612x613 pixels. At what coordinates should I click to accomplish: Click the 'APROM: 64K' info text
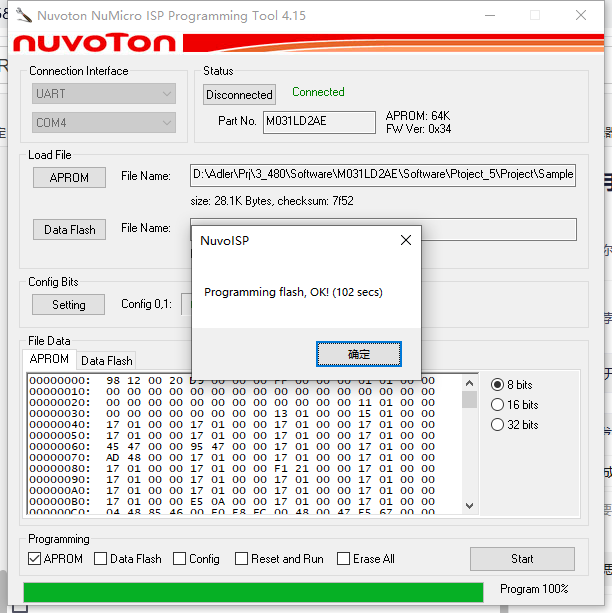pyautogui.click(x=418, y=116)
